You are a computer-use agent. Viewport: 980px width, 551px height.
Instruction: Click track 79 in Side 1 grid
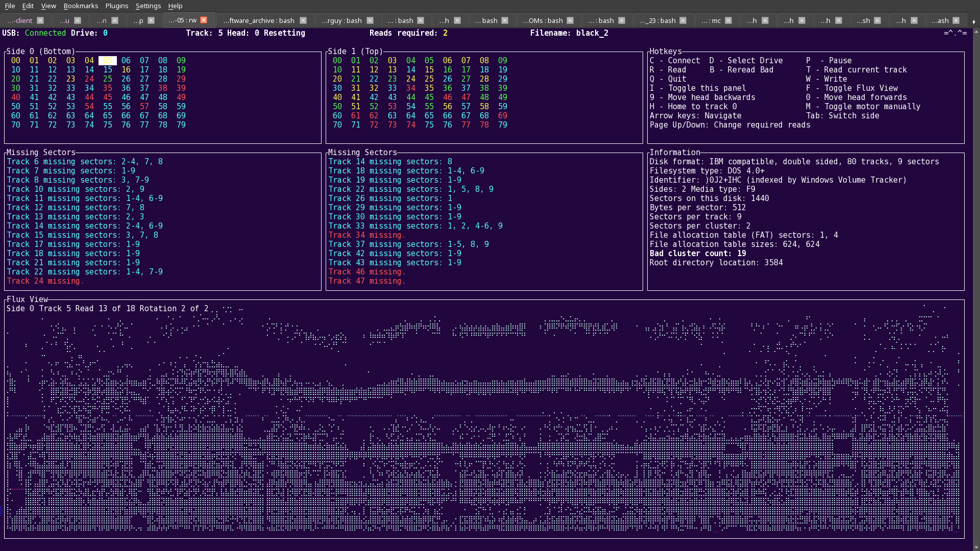point(503,124)
